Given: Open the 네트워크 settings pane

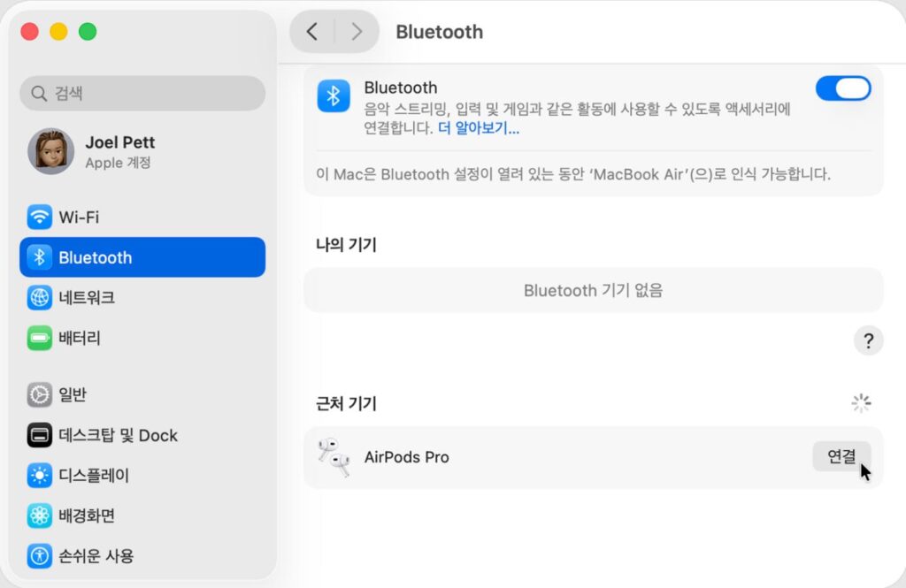Looking at the screenshot, I should [x=142, y=297].
